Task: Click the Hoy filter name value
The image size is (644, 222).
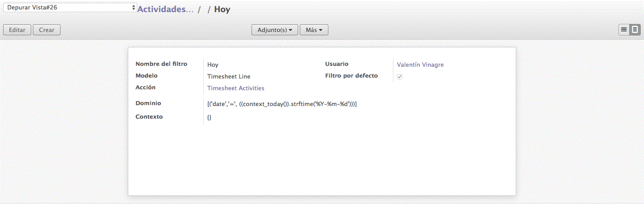Action: coord(213,65)
